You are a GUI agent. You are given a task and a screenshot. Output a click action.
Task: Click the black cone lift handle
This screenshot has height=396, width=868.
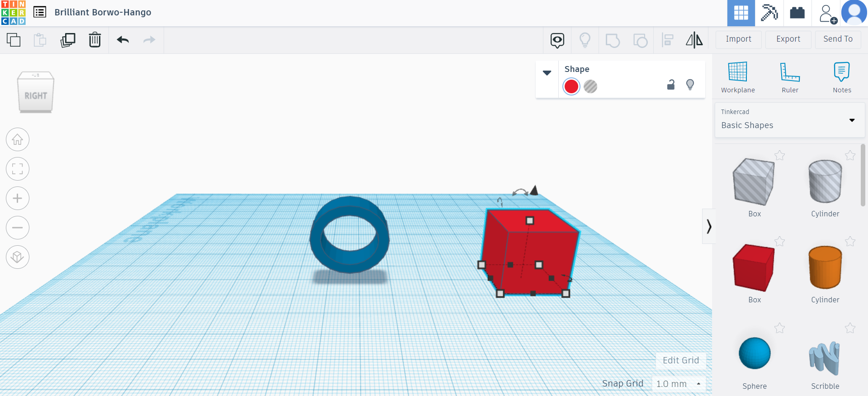click(534, 190)
